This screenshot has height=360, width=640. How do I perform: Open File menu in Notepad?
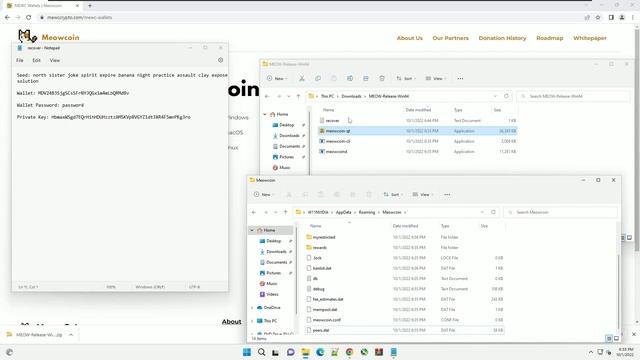pos(20,60)
